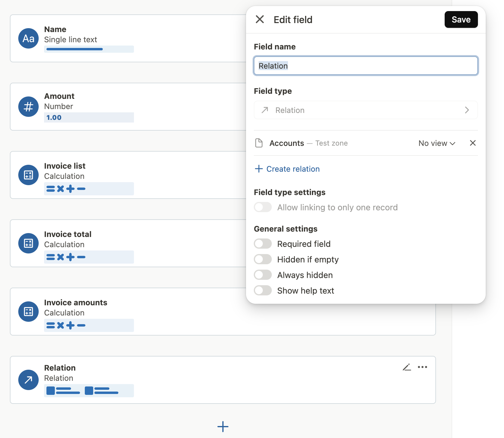Click the Invoice total calculation icon
The width and height of the screenshot is (504, 438).
tap(28, 243)
